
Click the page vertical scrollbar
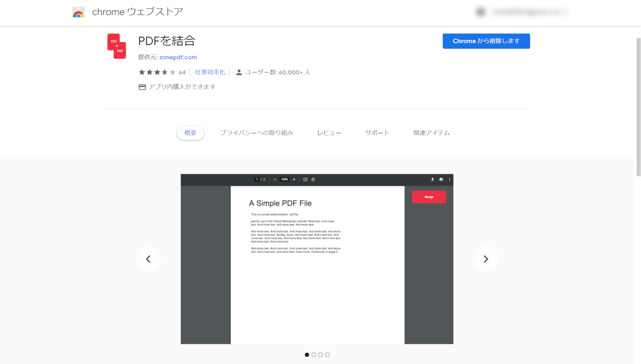pyautogui.click(x=638, y=107)
